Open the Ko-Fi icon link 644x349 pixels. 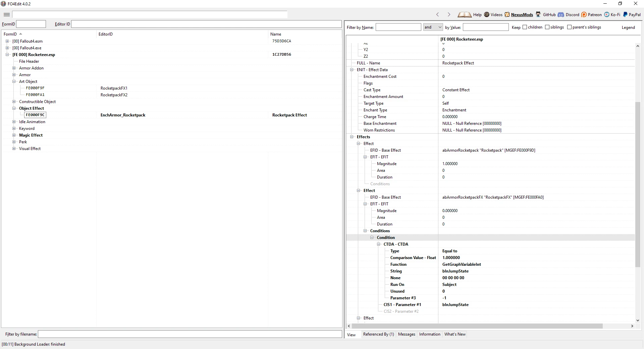607,14
